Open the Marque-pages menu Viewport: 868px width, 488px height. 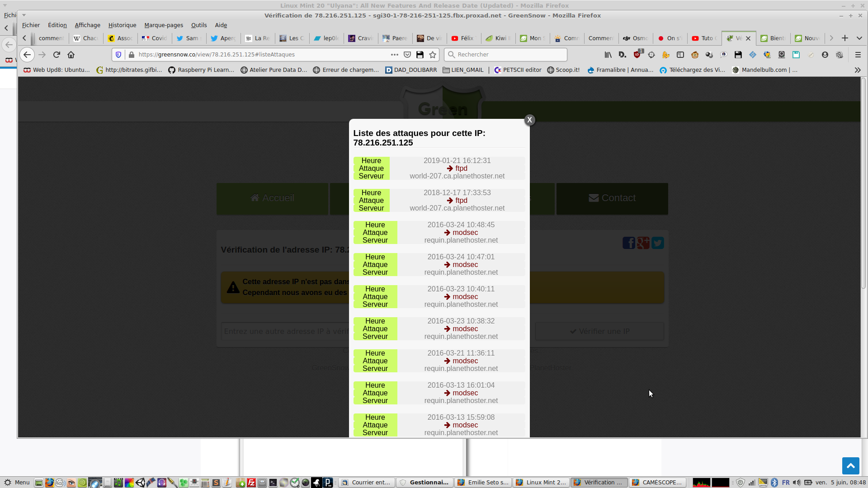(164, 25)
